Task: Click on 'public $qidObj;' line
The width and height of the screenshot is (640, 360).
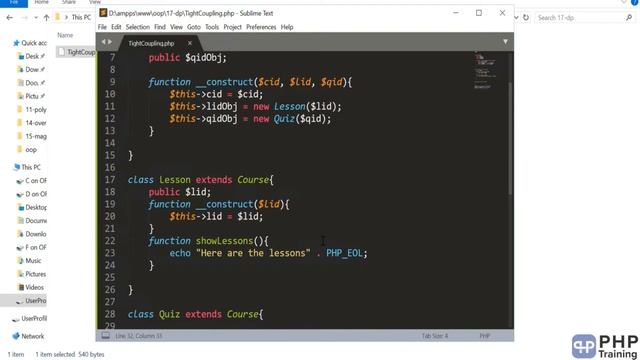Action: 187,58
